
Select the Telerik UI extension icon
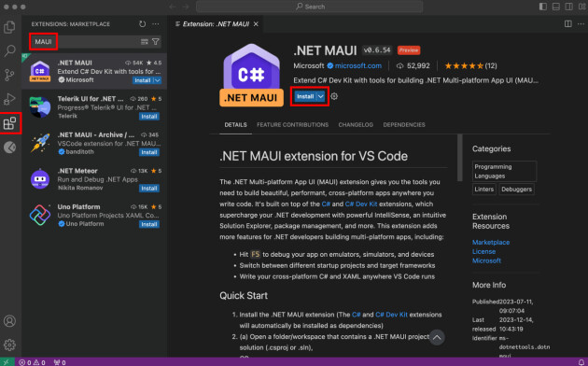click(x=40, y=107)
